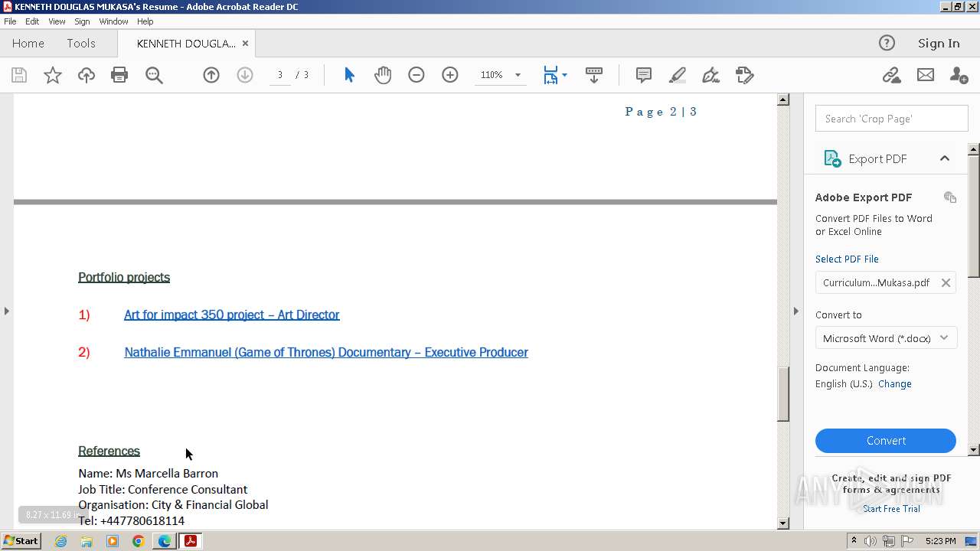Close the KENNETH DOUGLA... document tab
Screen dimensions: 980x551
point(245,44)
